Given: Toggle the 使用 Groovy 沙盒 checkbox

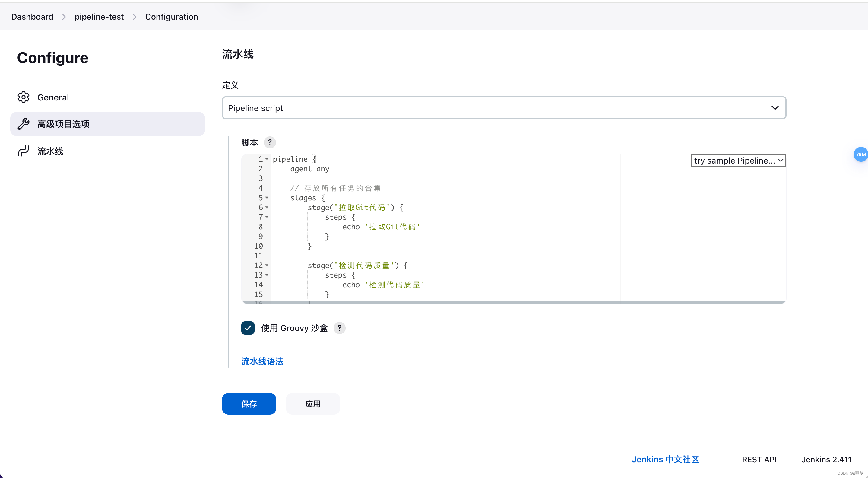Looking at the screenshot, I should pyautogui.click(x=248, y=328).
